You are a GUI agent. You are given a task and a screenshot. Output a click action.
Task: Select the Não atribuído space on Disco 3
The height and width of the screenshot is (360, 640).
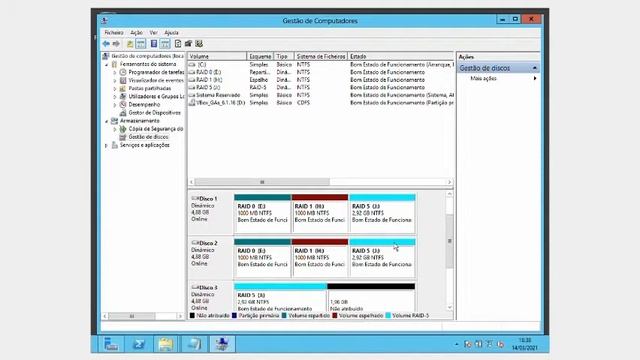[371, 298]
